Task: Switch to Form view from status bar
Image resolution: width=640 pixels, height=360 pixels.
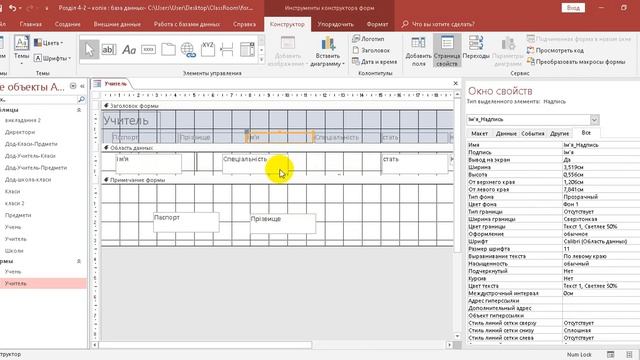Action: (611, 354)
